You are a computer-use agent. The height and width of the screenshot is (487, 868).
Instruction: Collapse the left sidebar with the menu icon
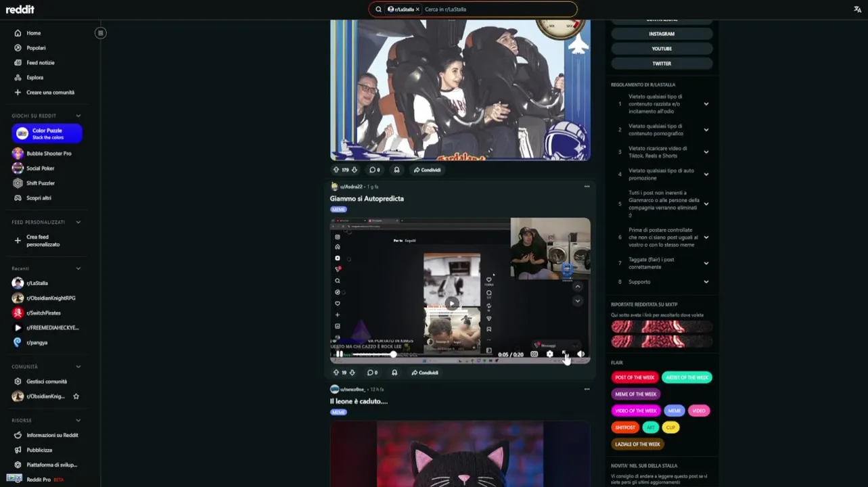100,32
